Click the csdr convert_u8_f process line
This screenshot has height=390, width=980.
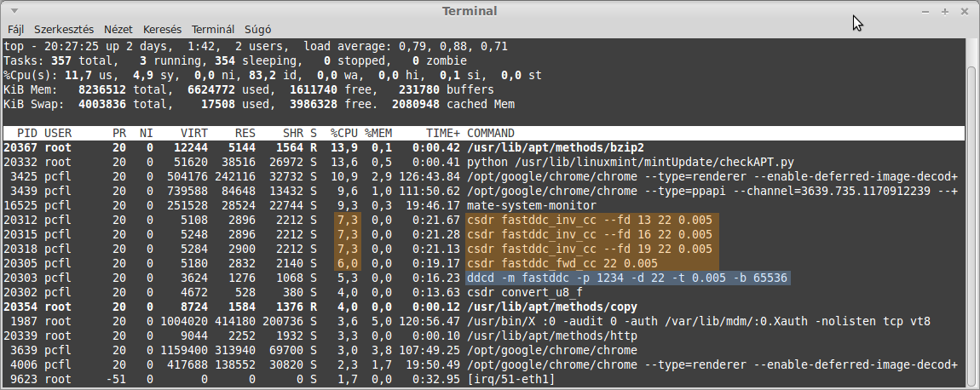tap(481, 292)
